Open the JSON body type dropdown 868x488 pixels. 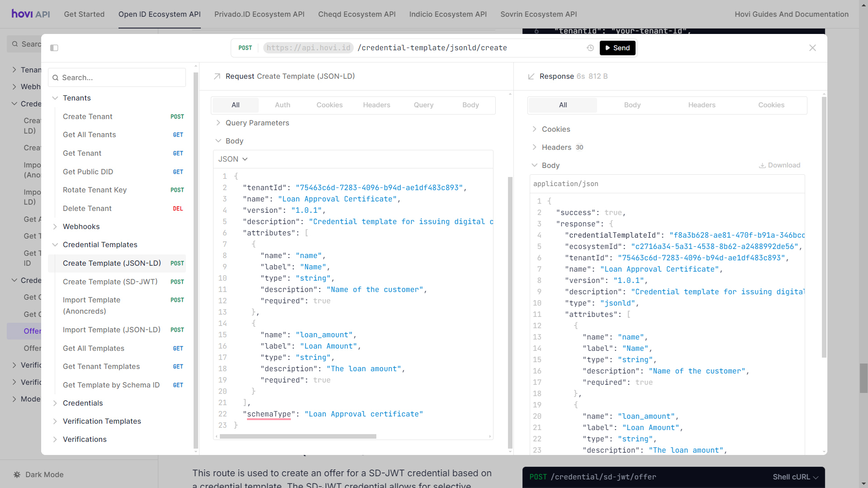click(233, 159)
